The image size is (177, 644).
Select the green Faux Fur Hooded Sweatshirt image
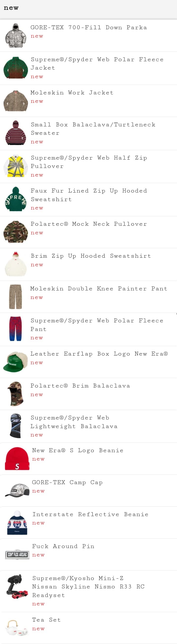coord(16,199)
